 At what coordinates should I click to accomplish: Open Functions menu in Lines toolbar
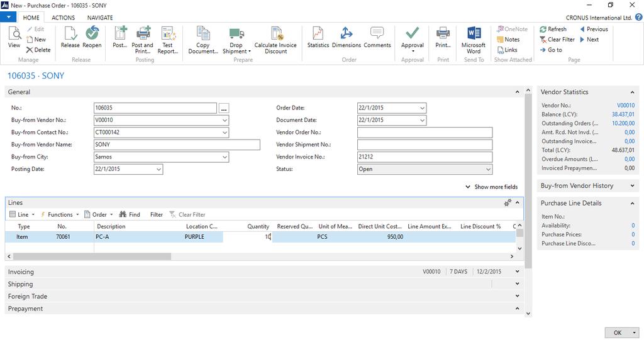click(59, 214)
